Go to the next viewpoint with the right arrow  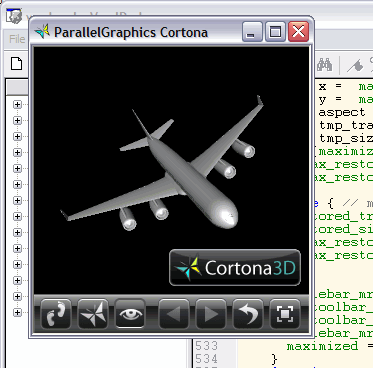coord(211,314)
